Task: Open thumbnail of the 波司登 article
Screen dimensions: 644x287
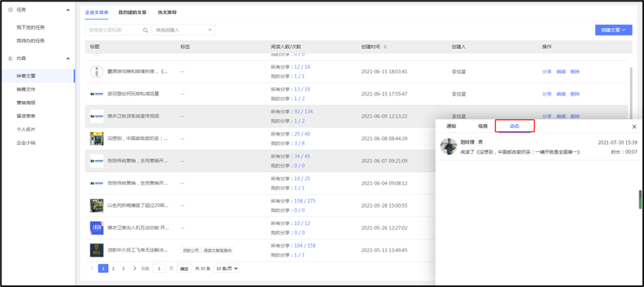Action: (x=96, y=94)
